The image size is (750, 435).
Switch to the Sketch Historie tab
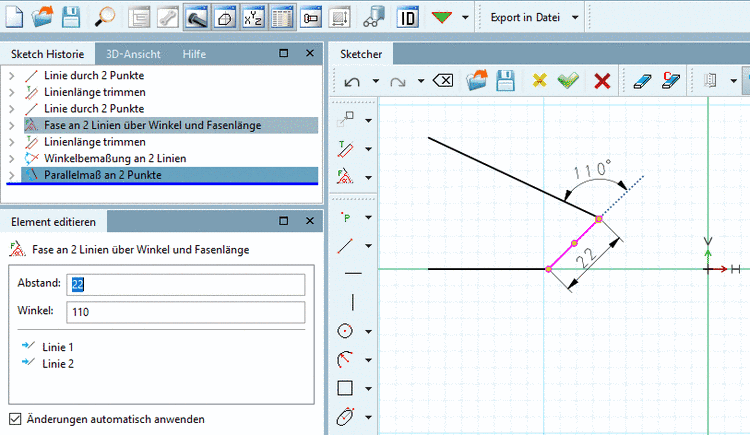(47, 54)
